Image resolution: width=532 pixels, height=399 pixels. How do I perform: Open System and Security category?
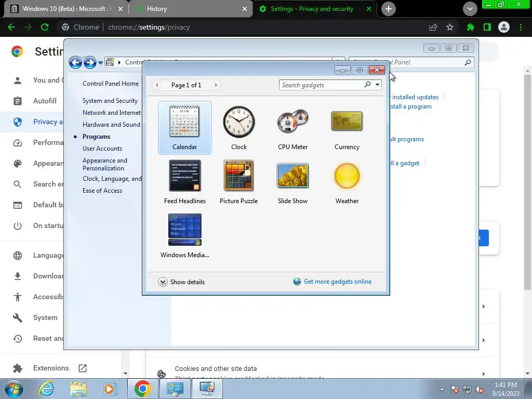click(x=110, y=101)
